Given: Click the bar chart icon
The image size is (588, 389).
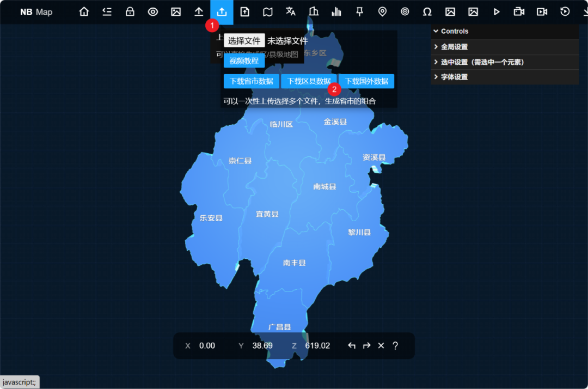Looking at the screenshot, I should pos(336,11).
